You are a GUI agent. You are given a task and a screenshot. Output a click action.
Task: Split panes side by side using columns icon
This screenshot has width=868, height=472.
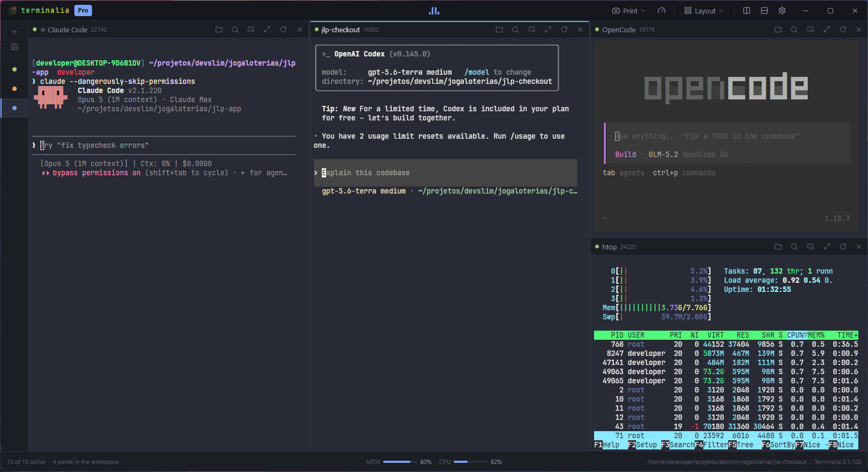click(746, 11)
